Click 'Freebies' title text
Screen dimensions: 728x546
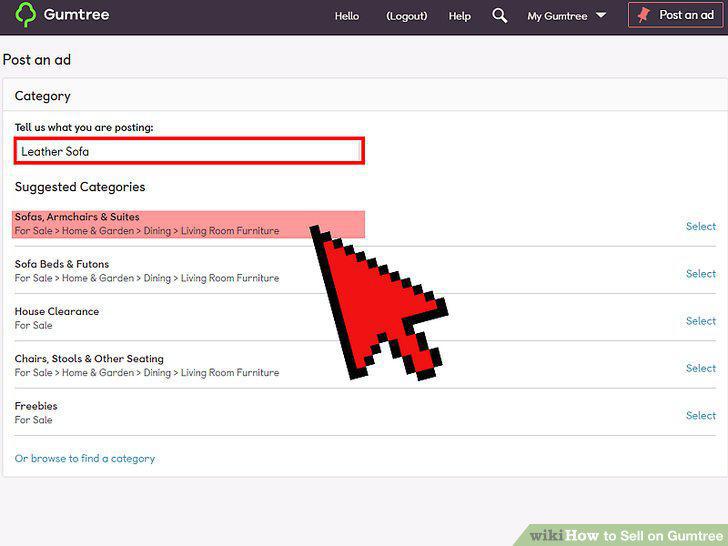coord(36,406)
